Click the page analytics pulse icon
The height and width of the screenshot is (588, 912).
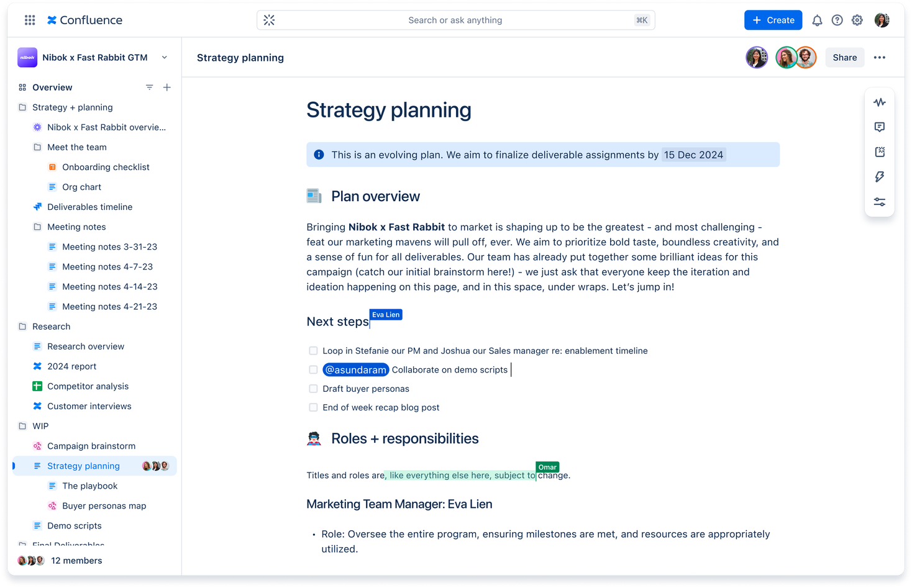point(879,102)
